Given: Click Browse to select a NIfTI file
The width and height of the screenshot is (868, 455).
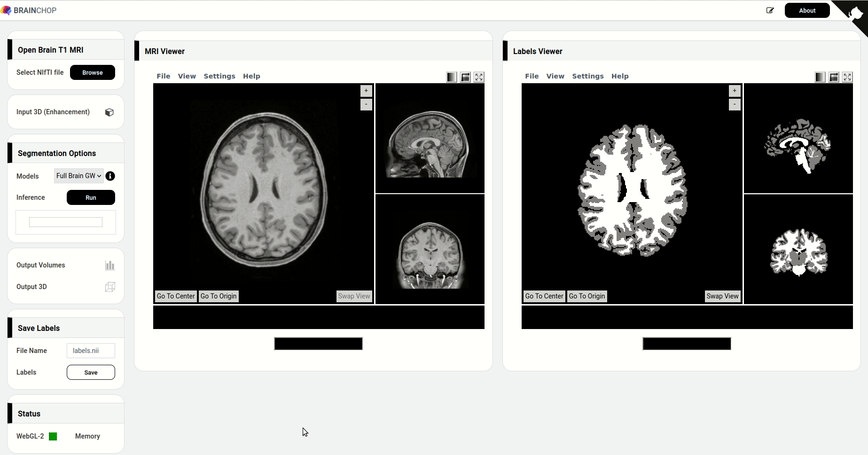Looking at the screenshot, I should [92, 72].
